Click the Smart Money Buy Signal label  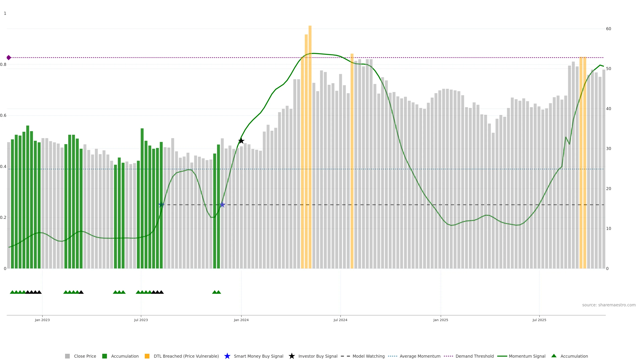[258, 356]
